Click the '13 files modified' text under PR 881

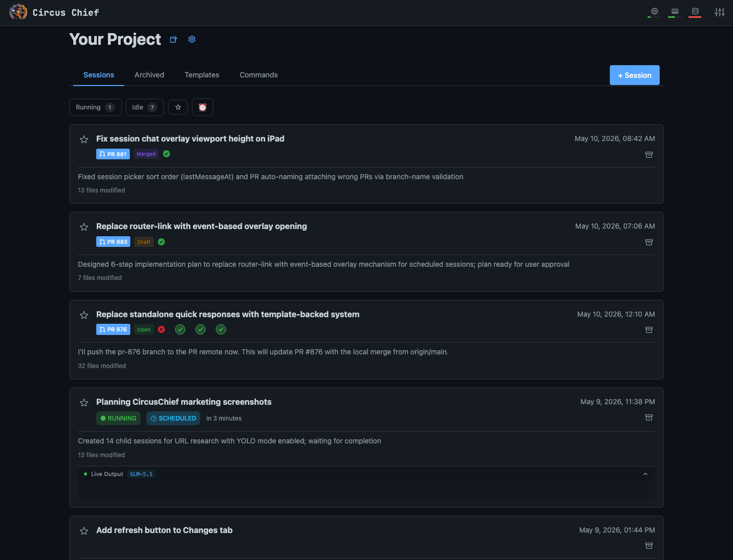(x=101, y=190)
